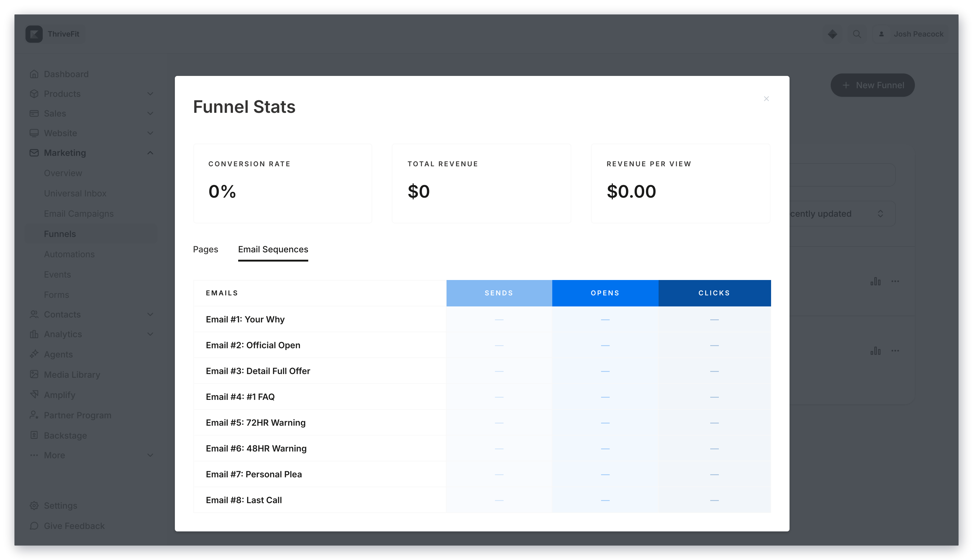This screenshot has width=973, height=560.
Task: Click the Marketing envelope icon
Action: [34, 153]
